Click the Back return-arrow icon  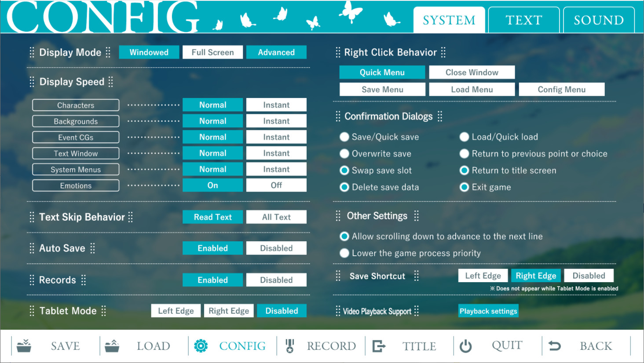pos(555,346)
